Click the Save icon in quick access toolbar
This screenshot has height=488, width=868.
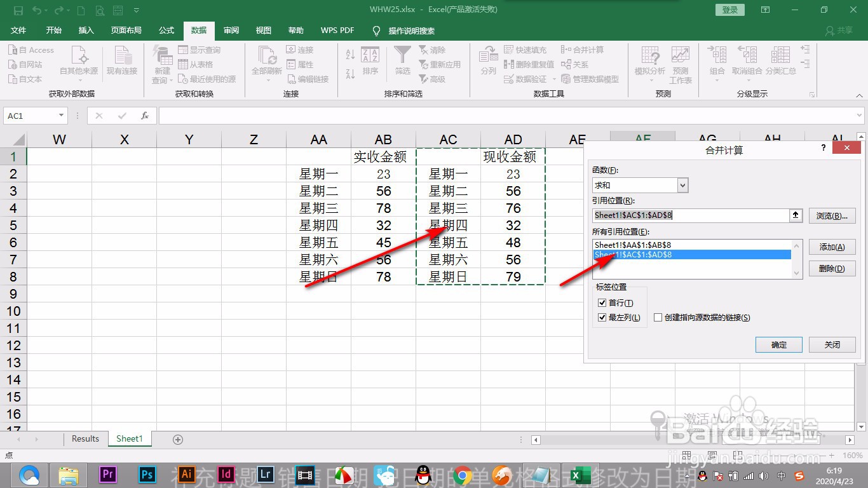pos(18,10)
